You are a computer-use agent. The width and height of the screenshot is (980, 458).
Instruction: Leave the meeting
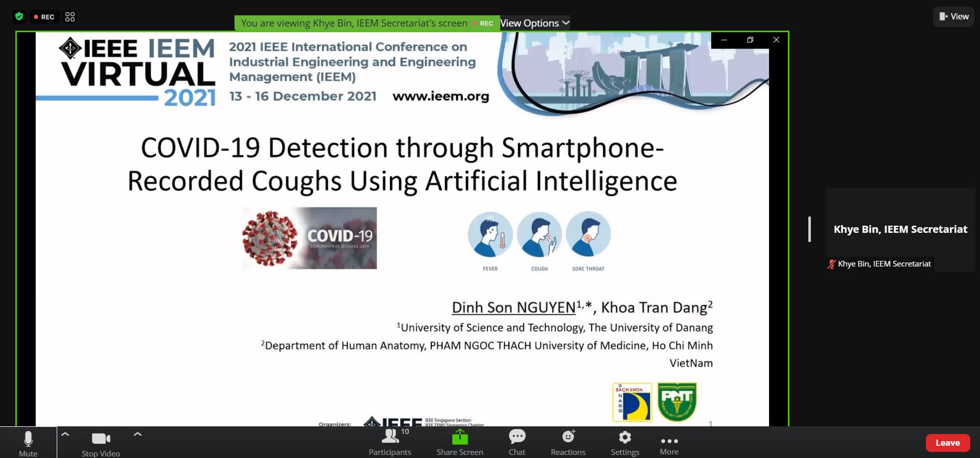tap(948, 443)
